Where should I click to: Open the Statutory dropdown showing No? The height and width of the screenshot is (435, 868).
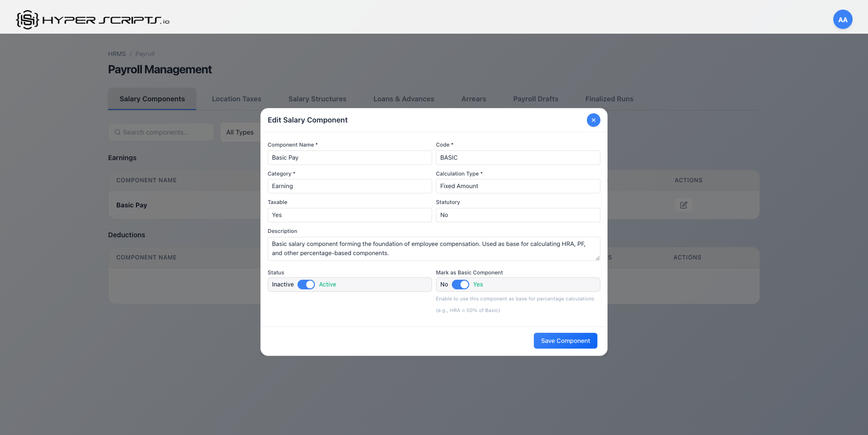517,215
